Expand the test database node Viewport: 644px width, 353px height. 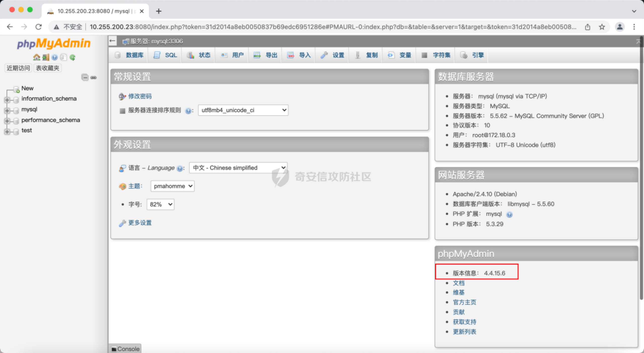(x=7, y=131)
